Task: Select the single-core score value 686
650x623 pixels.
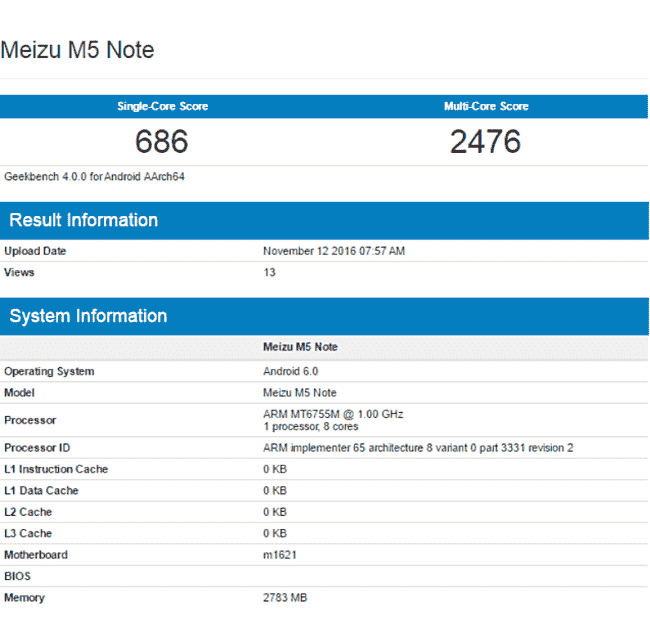Action: pyautogui.click(x=162, y=141)
